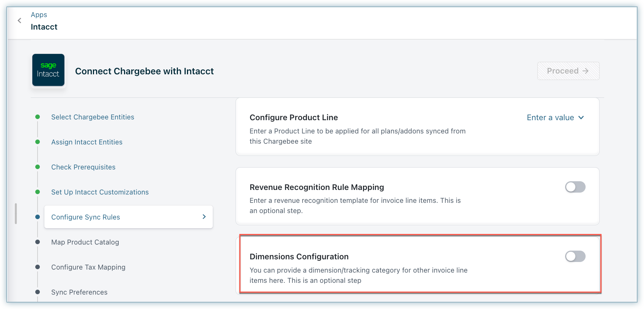Enable the Revenue Recognition Rule Mapping toggle
The width and height of the screenshot is (644, 309).
pos(575,187)
